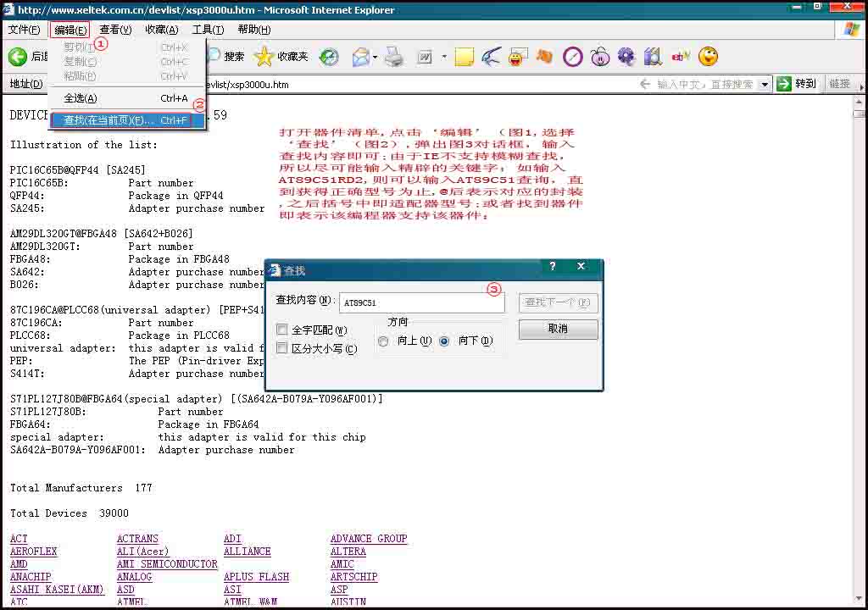Click the Edit with Word icon
The width and height of the screenshot is (868, 610).
pyautogui.click(x=425, y=57)
